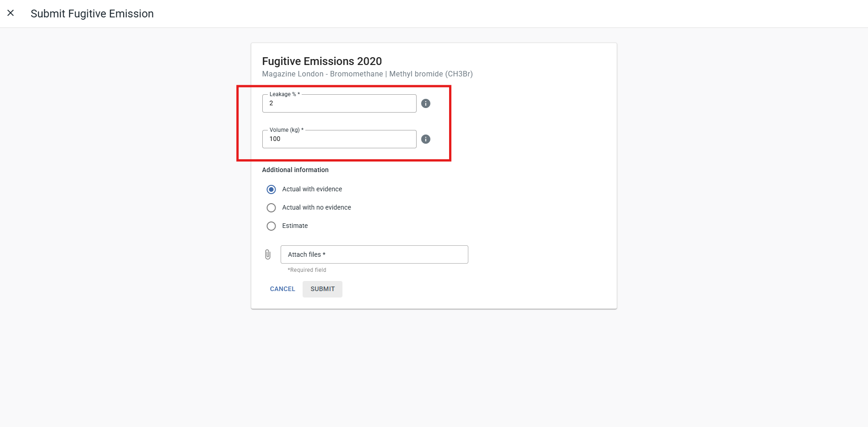
Task: Click the Volume (kg) info icon
Action: click(426, 139)
